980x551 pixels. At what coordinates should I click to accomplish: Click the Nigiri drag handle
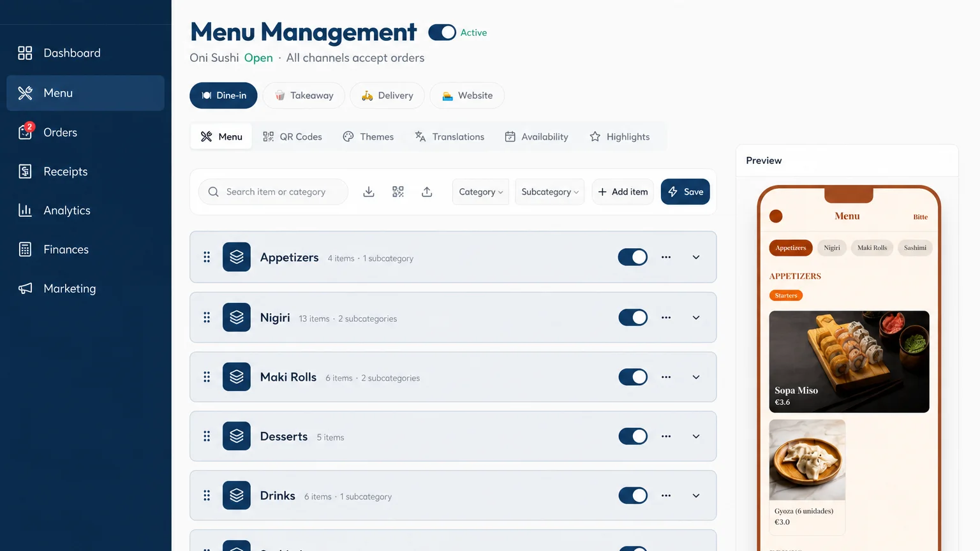(x=207, y=318)
